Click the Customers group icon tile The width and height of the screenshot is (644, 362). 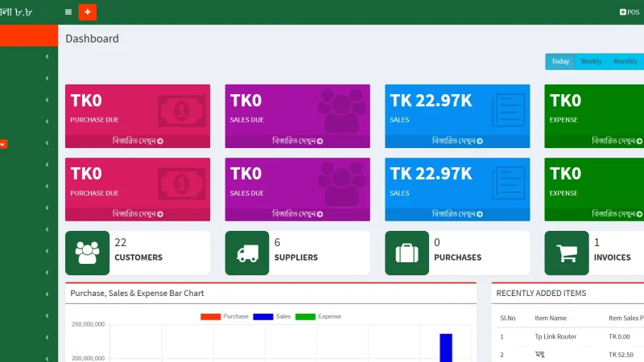click(88, 253)
